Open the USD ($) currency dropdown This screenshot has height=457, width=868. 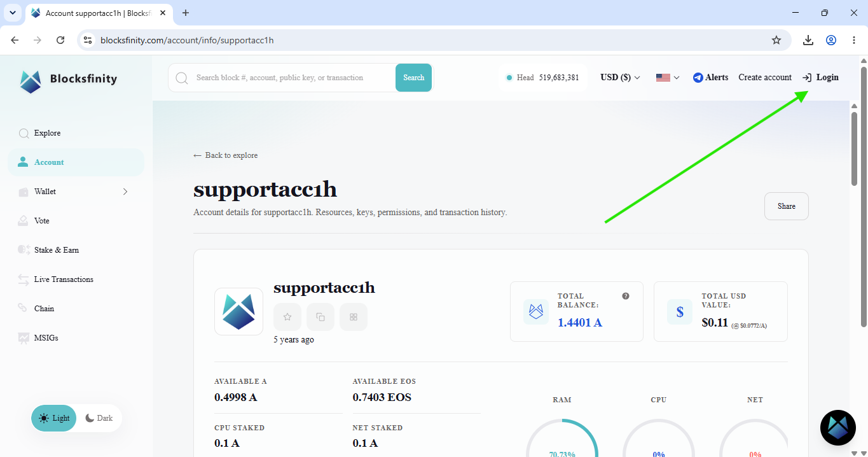(x=620, y=78)
